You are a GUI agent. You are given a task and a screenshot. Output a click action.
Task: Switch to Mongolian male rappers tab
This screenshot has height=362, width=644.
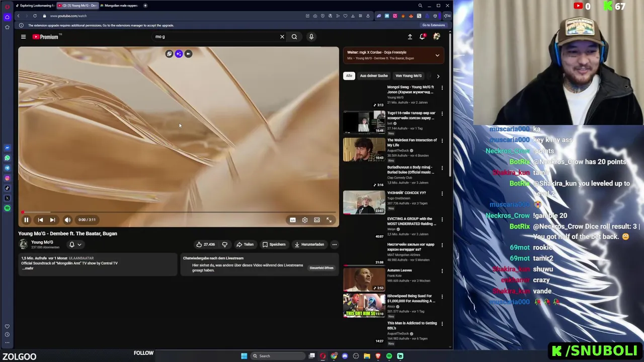(120, 6)
